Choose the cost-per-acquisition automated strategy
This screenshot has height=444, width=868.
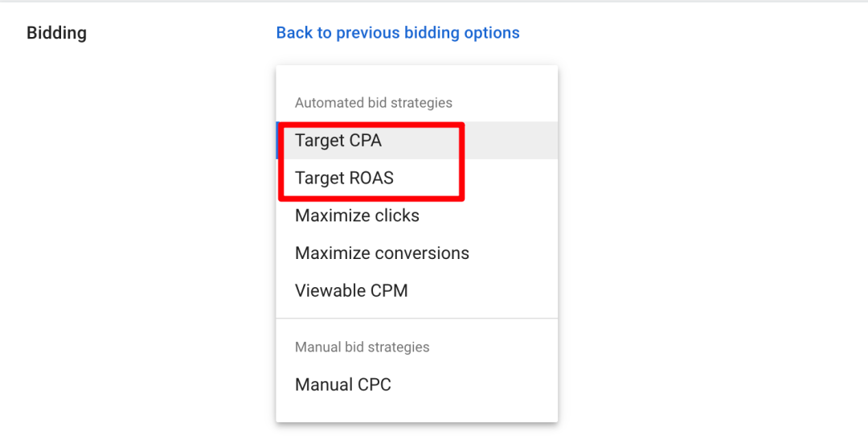coord(338,141)
